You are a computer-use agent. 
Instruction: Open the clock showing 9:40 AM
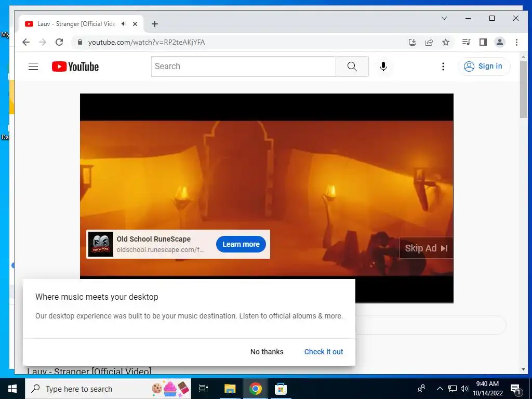[487, 389]
